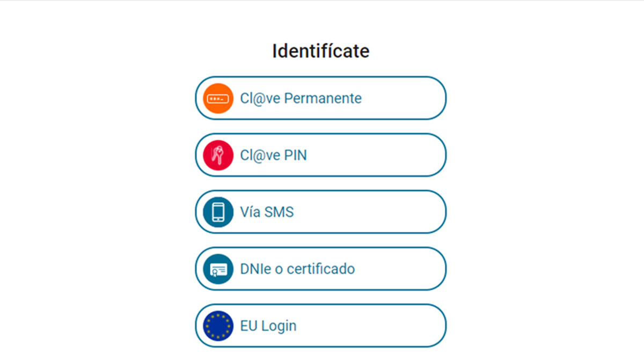Viewport: 644px width, 362px height.
Task: Click the DNIe o certificado label text
Action: coord(297,269)
